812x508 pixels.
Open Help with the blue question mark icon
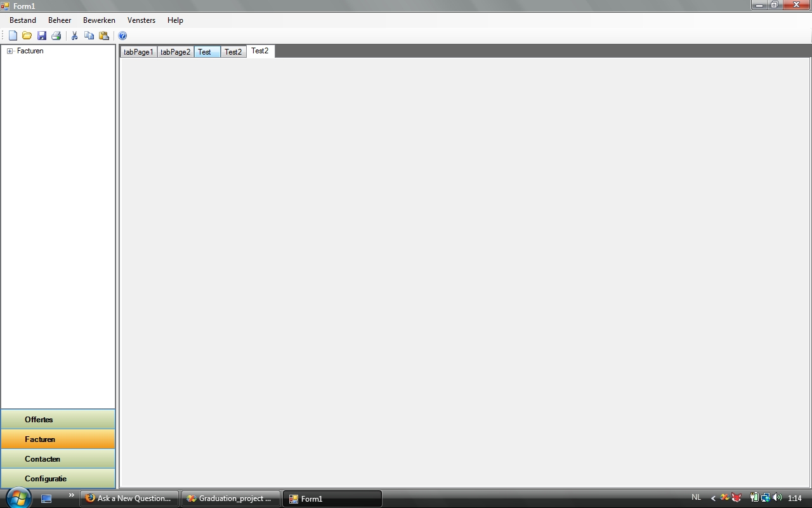[x=122, y=36]
